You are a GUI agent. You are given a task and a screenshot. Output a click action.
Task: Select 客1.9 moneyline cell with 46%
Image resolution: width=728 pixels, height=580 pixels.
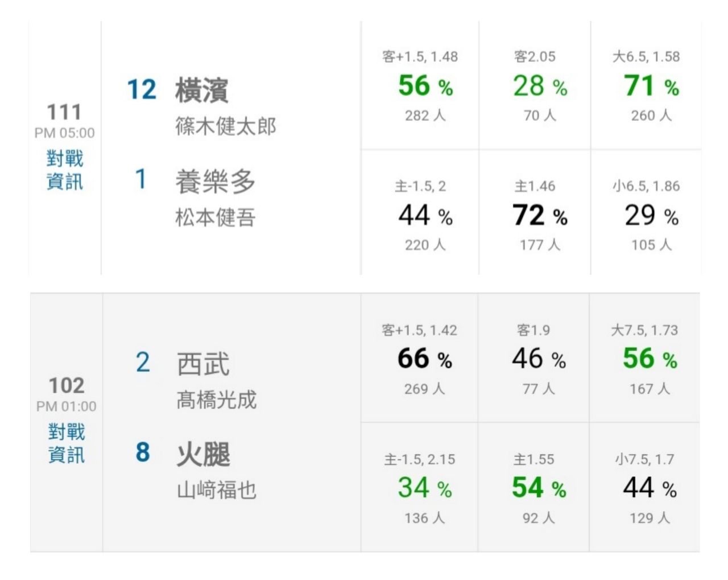(x=533, y=358)
